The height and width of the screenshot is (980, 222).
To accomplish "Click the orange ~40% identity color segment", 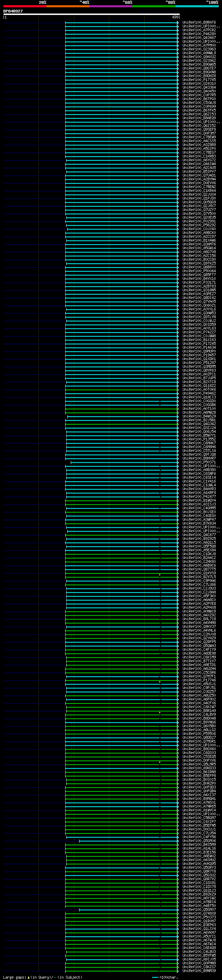I will [x=68, y=6].
